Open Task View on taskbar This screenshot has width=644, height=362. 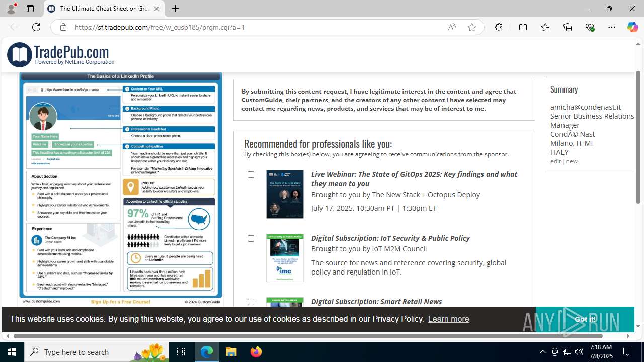182,352
